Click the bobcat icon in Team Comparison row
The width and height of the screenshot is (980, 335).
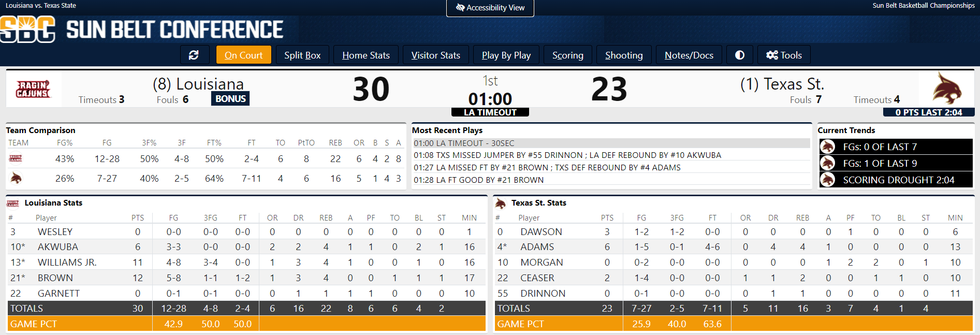(16, 179)
